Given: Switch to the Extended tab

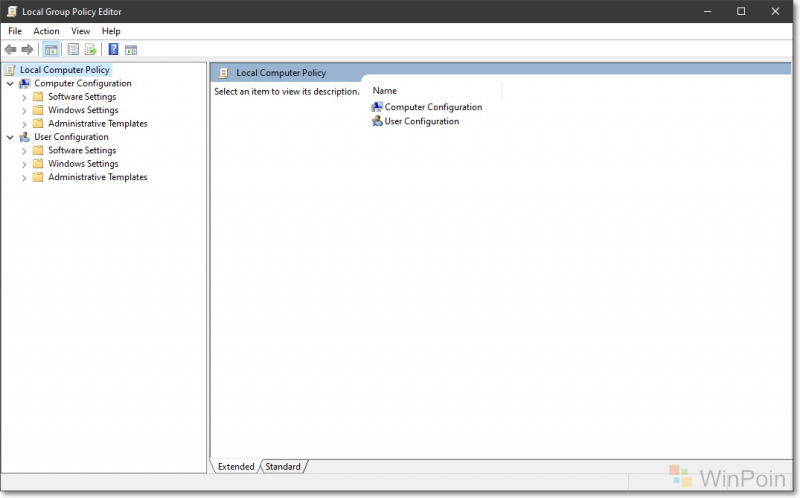Looking at the screenshot, I should [236, 466].
